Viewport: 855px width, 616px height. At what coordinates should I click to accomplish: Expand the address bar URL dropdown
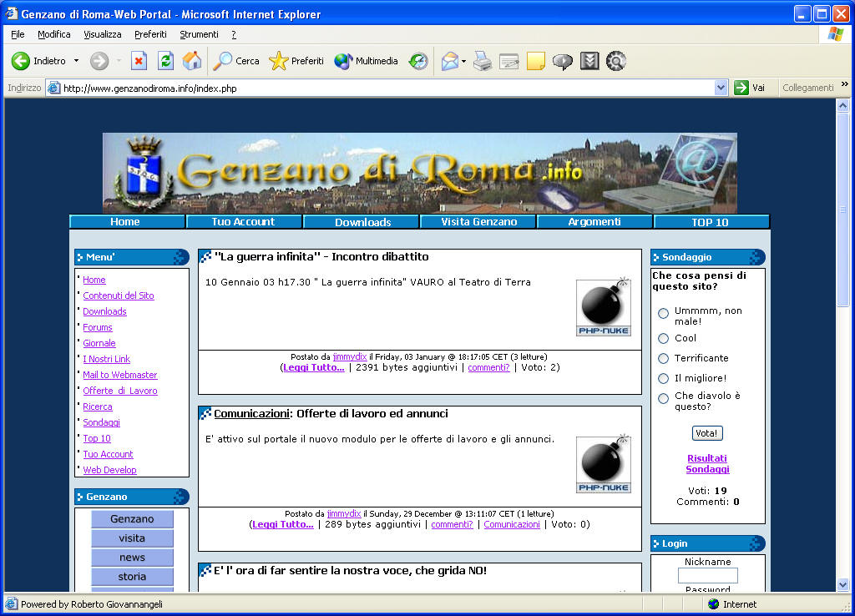click(x=721, y=88)
